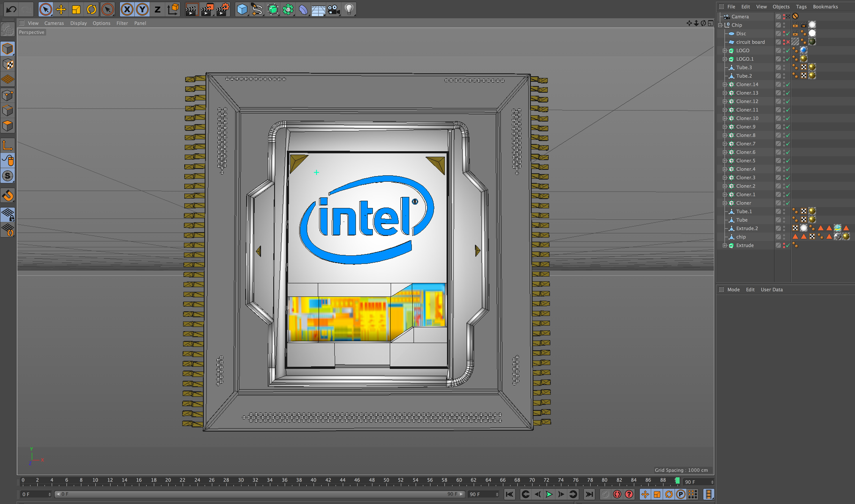Click the Cube primitive icon
The image size is (855, 504).
click(x=242, y=10)
